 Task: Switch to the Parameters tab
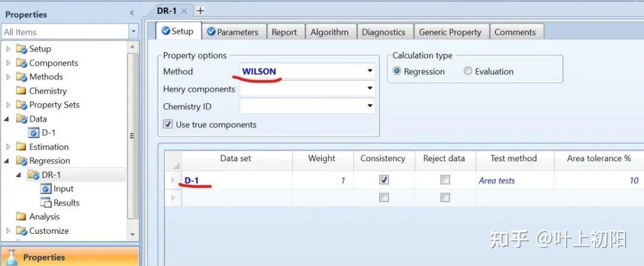point(233,32)
